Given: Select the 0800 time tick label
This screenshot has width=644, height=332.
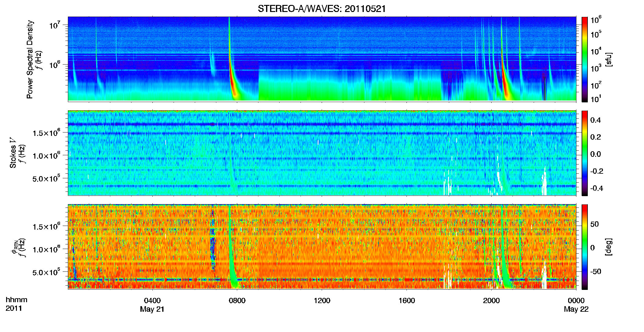Looking at the screenshot, I should tap(237, 301).
